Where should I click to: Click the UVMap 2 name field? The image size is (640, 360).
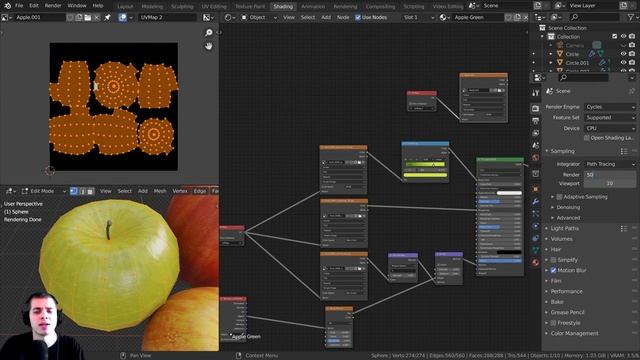coord(168,18)
